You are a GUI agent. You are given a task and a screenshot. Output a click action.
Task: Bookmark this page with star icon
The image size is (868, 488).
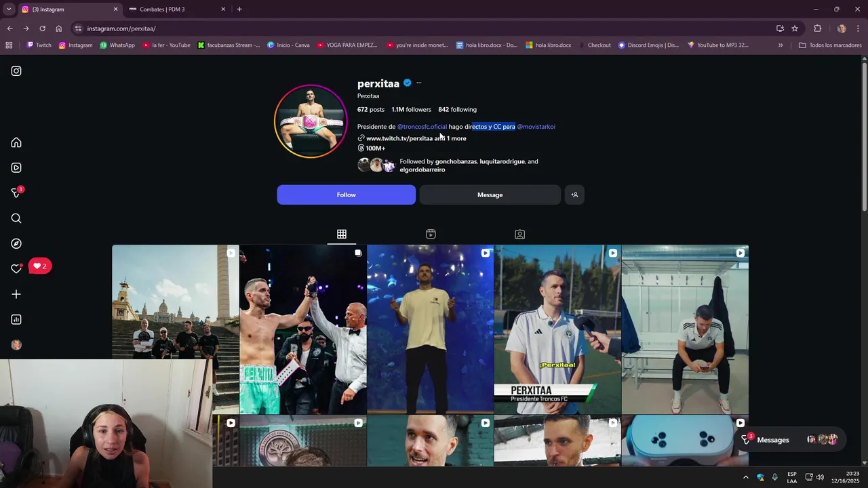point(795,28)
